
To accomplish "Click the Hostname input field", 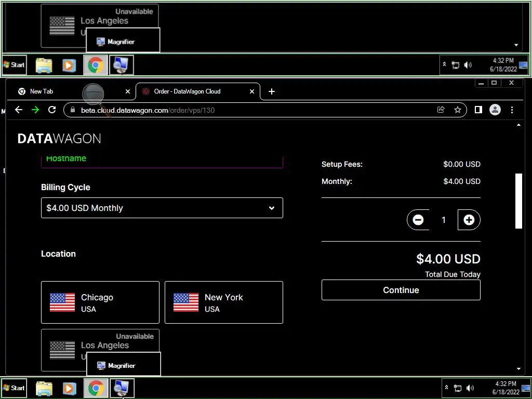I will (x=162, y=162).
